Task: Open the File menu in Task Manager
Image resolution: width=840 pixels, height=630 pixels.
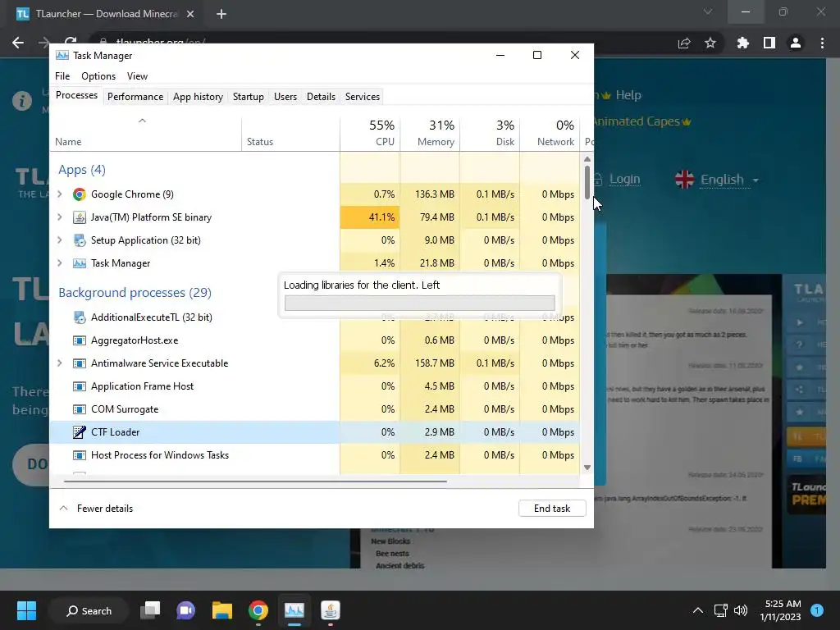Action: coord(62,76)
